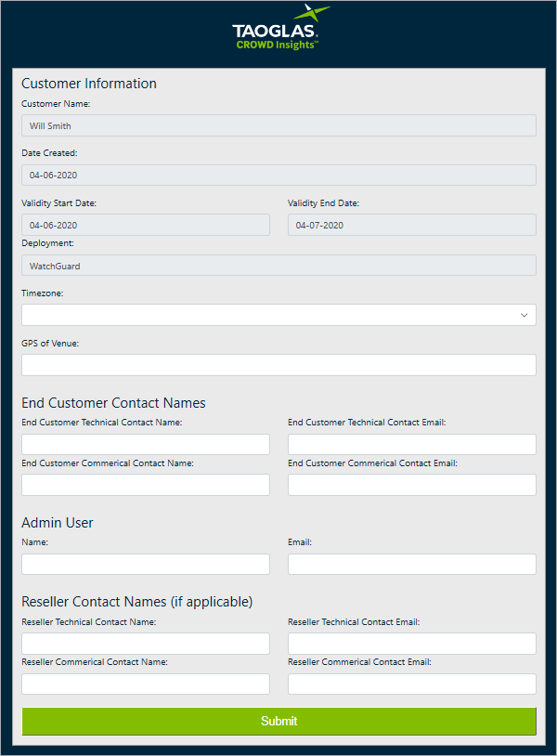Viewport: 557px width, 756px height.
Task: Click End Customer Technical Contact Email field
Action: (411, 444)
